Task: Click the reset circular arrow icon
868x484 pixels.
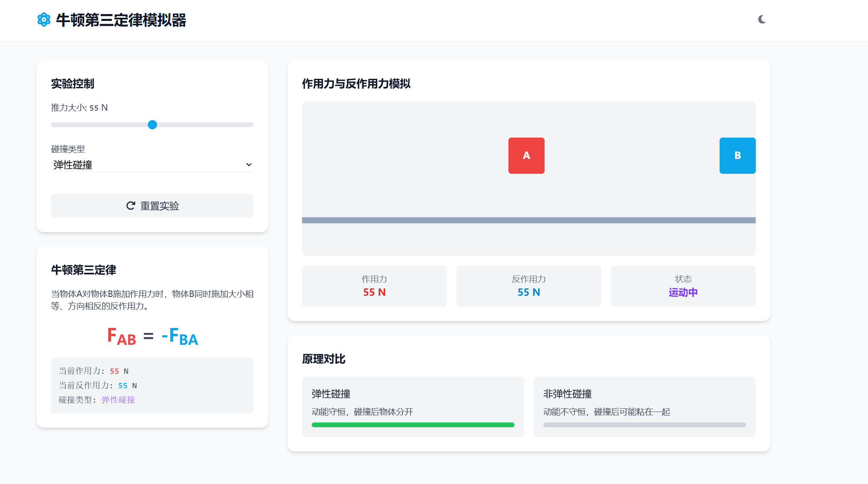Action: pos(131,206)
